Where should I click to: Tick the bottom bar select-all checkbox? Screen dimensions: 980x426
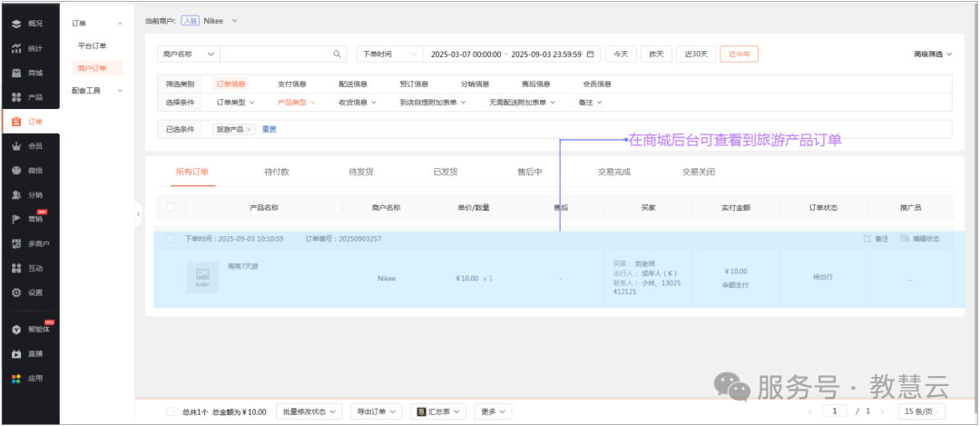(170, 411)
